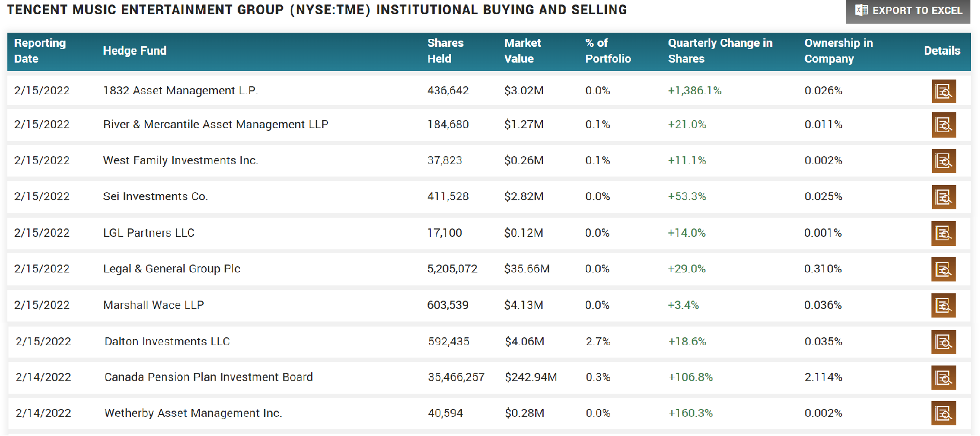Sort by Reporting Date column header
Screen dimensions: 980x436
pyautogui.click(x=40, y=51)
